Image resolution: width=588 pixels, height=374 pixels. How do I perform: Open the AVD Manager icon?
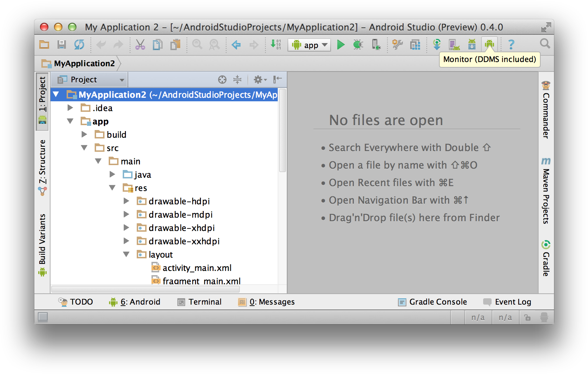click(x=454, y=44)
